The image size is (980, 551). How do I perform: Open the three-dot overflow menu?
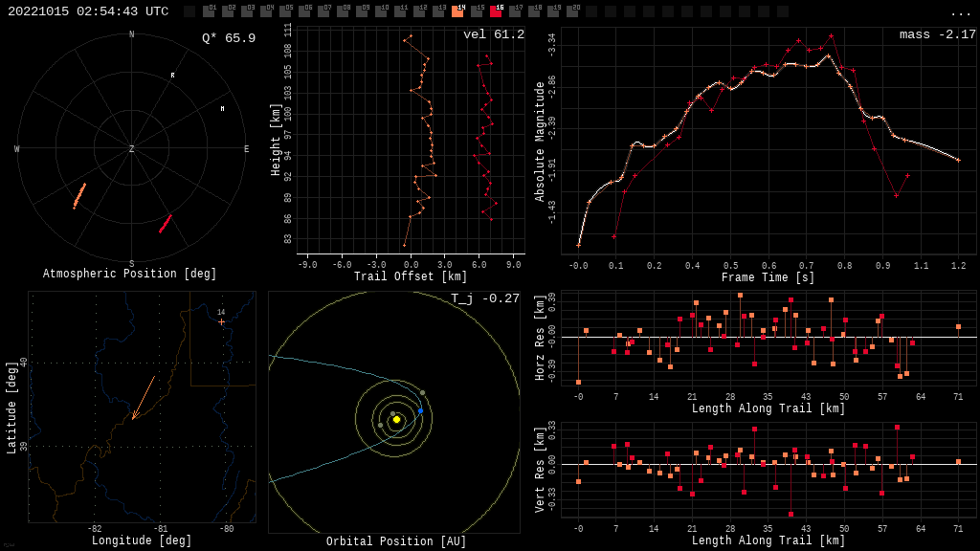pyautogui.click(x=961, y=12)
